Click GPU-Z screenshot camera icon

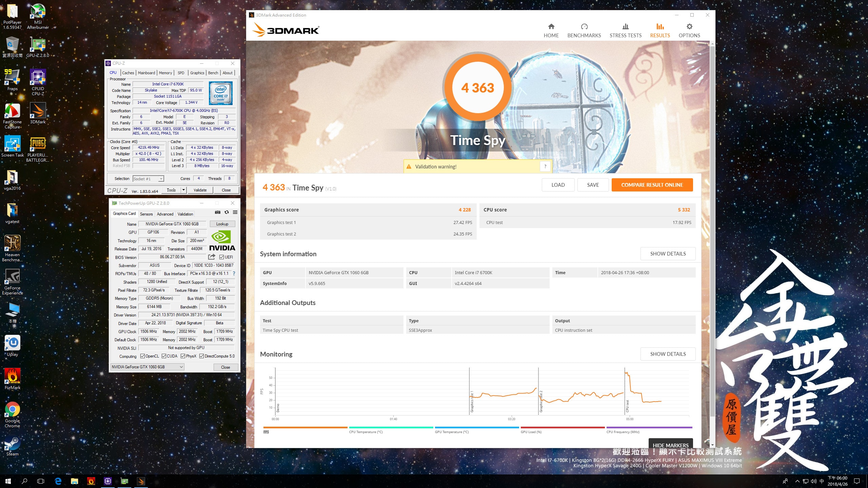218,212
